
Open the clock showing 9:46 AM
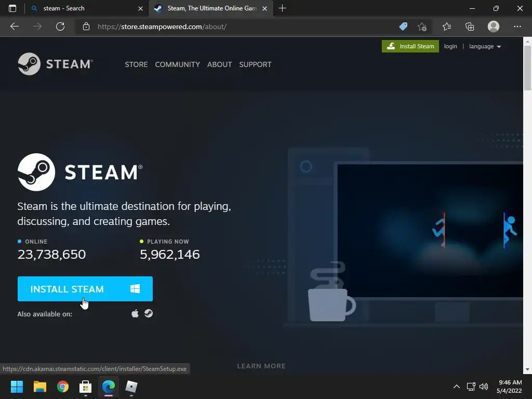pyautogui.click(x=509, y=387)
